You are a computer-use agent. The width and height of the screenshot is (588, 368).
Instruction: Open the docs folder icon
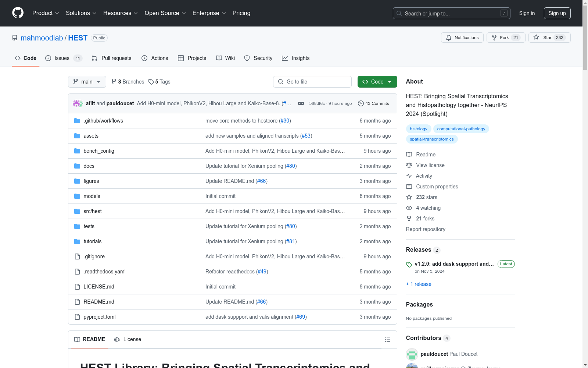click(x=77, y=166)
